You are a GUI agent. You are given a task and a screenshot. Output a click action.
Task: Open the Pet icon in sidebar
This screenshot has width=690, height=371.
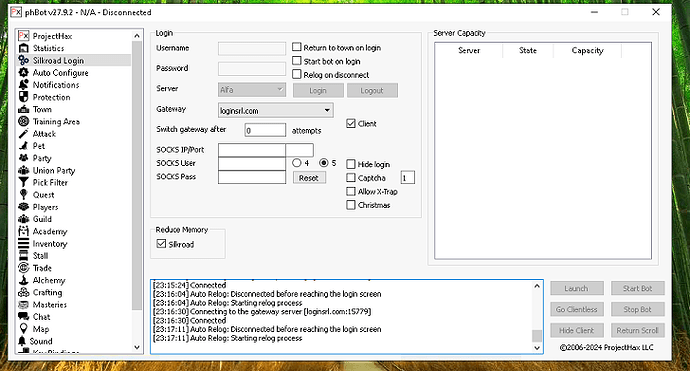click(23, 146)
